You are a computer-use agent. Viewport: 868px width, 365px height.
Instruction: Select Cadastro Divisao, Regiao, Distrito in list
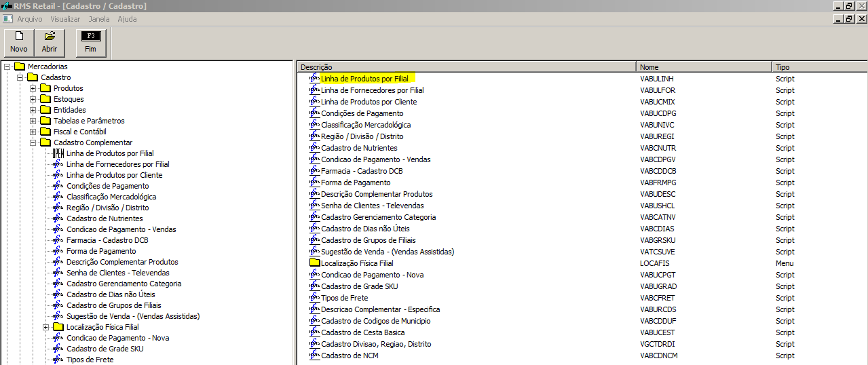(x=376, y=344)
